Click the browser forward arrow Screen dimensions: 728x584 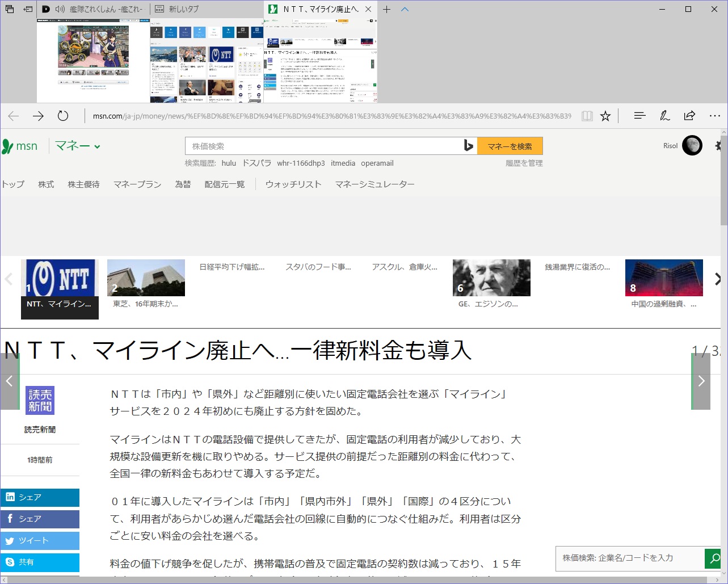coord(38,116)
